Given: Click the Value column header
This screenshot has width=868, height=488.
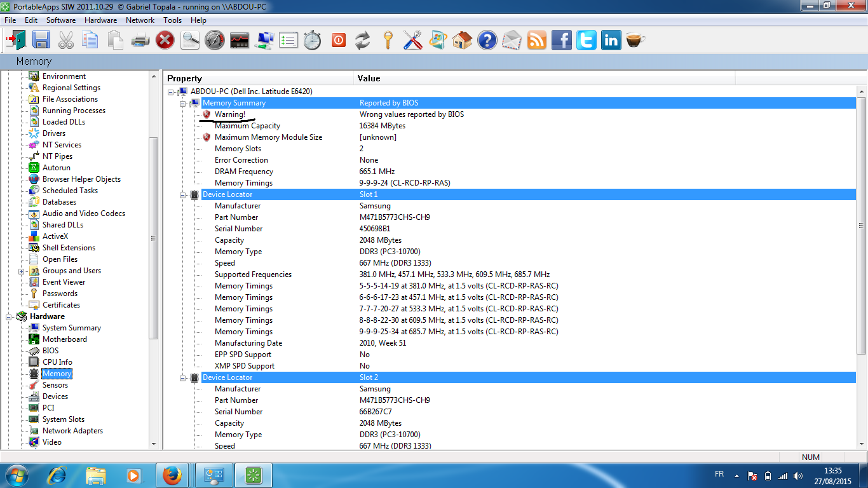Looking at the screenshot, I should (x=544, y=78).
